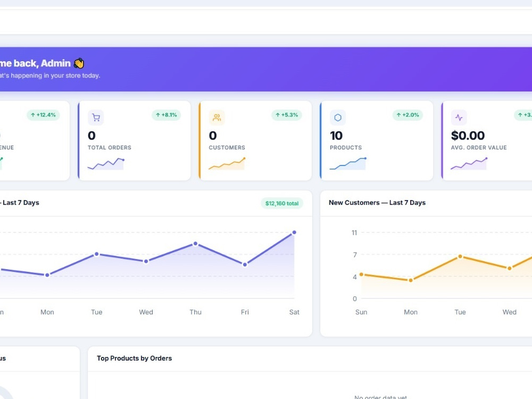Click the 'Last 7 Days' revenue chart title

click(21, 203)
